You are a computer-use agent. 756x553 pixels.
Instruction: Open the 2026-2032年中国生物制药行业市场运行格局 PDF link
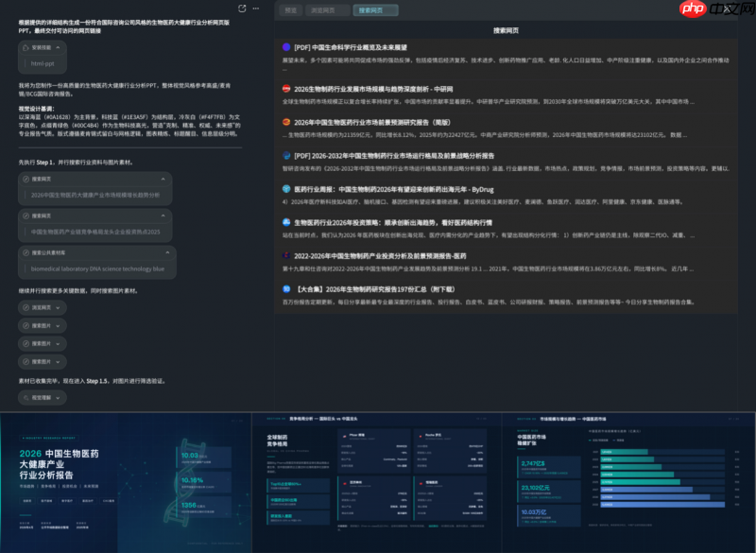point(394,156)
